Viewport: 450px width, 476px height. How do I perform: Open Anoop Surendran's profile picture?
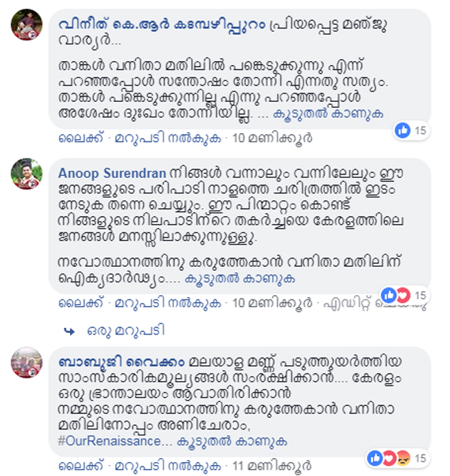point(27,174)
